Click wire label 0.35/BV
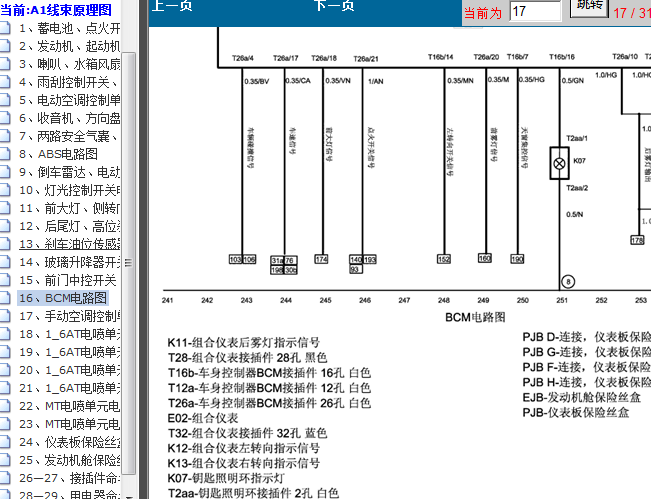Viewport: 651px width, 499px height. (257, 81)
